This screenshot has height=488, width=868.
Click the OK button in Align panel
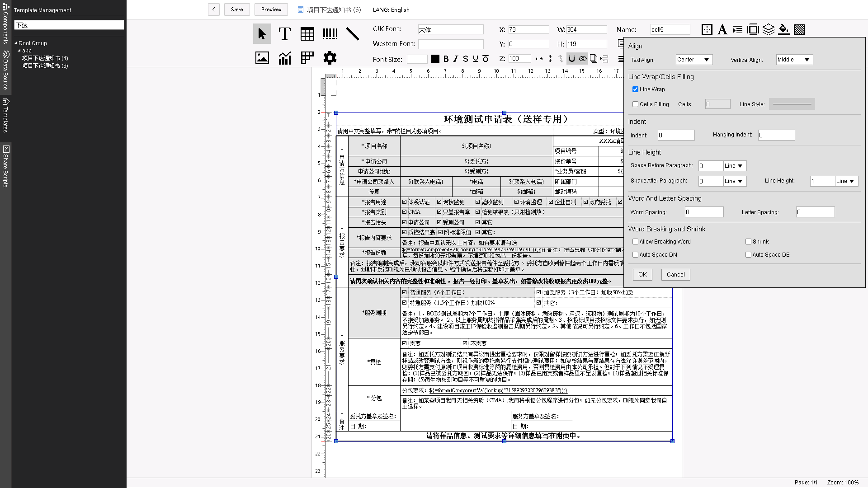click(x=642, y=275)
